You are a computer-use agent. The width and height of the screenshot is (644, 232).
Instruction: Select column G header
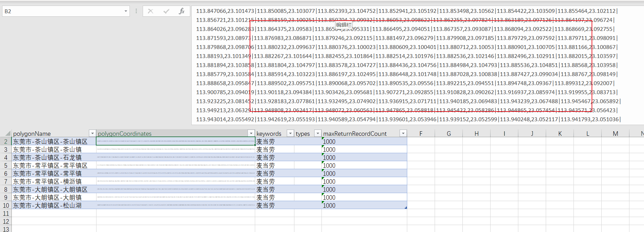449,133
